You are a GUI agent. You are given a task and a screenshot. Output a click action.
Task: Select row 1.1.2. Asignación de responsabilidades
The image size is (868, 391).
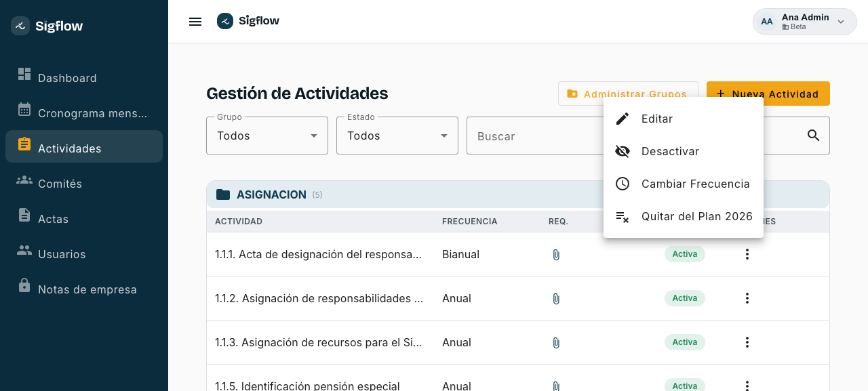(x=518, y=298)
